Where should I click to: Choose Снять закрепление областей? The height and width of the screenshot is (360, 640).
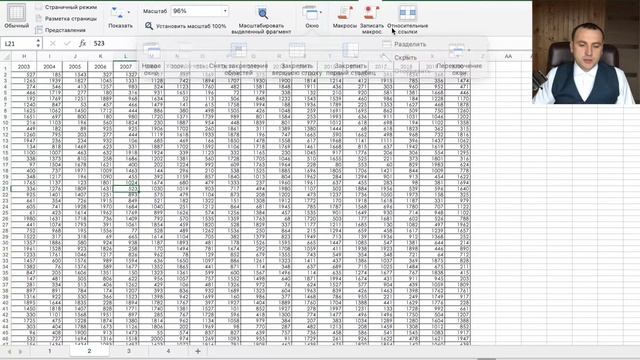click(238, 60)
